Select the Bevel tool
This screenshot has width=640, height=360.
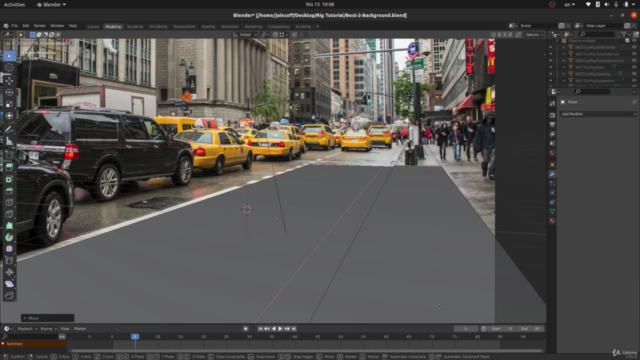[x=9, y=191]
